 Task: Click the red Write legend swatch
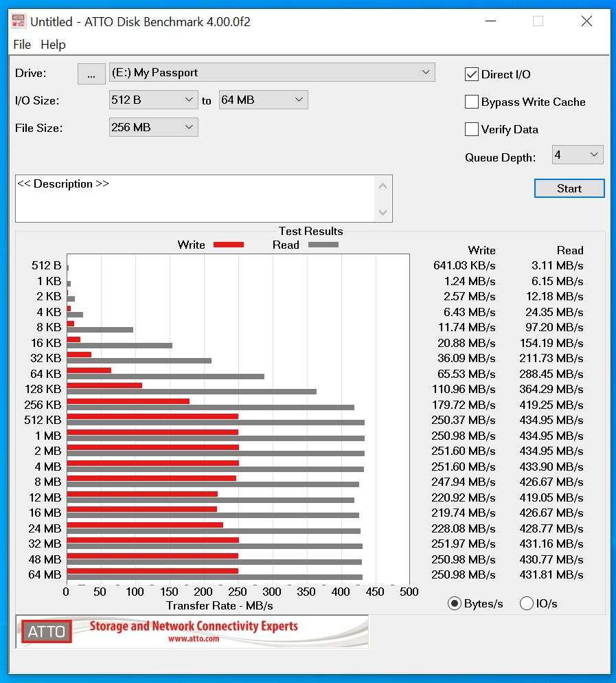(229, 245)
